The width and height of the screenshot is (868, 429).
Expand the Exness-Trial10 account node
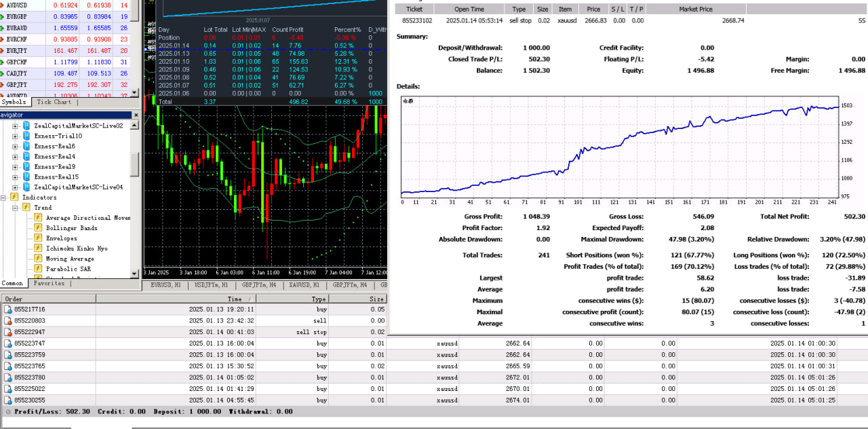click(x=16, y=136)
